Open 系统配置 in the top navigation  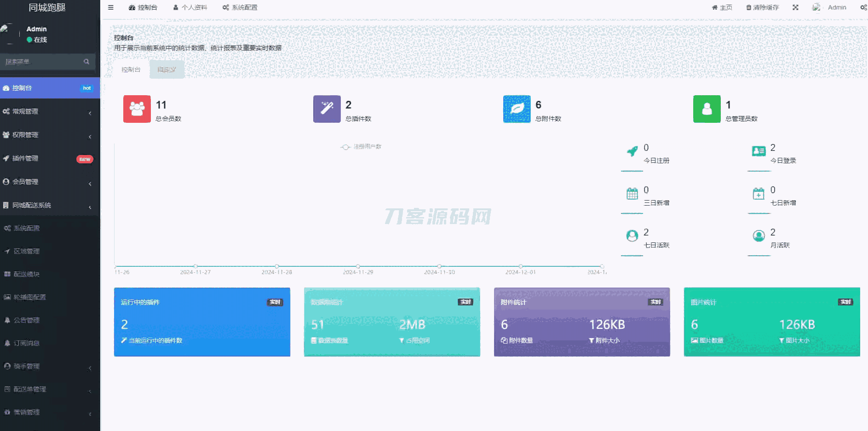(240, 7)
